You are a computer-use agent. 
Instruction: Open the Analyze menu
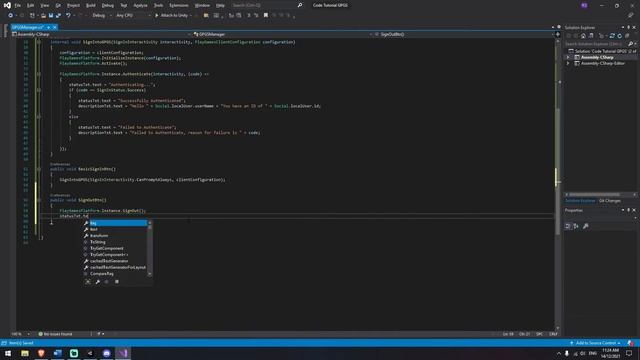[x=140, y=5]
